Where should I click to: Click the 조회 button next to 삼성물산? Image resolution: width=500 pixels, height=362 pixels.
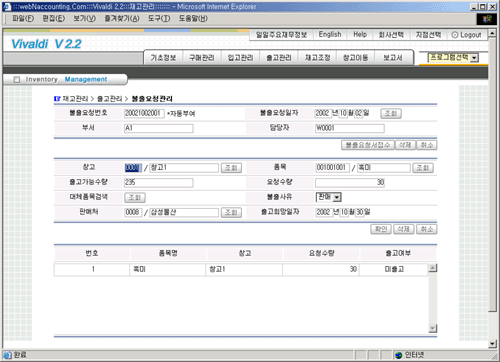tap(231, 213)
